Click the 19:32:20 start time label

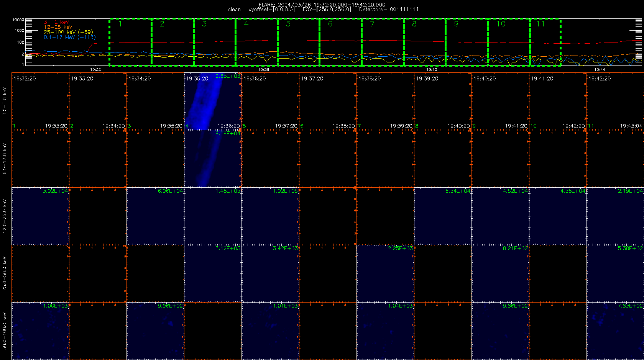click(x=25, y=79)
